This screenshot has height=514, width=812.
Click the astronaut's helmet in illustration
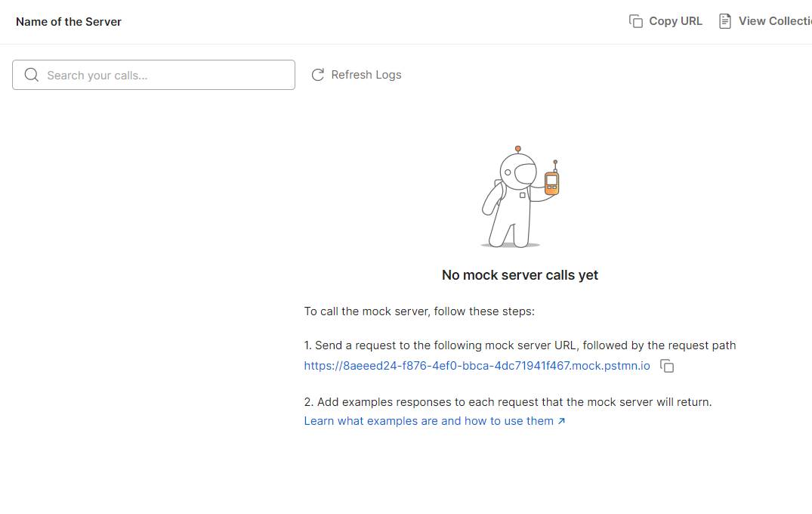pyautogui.click(x=517, y=171)
